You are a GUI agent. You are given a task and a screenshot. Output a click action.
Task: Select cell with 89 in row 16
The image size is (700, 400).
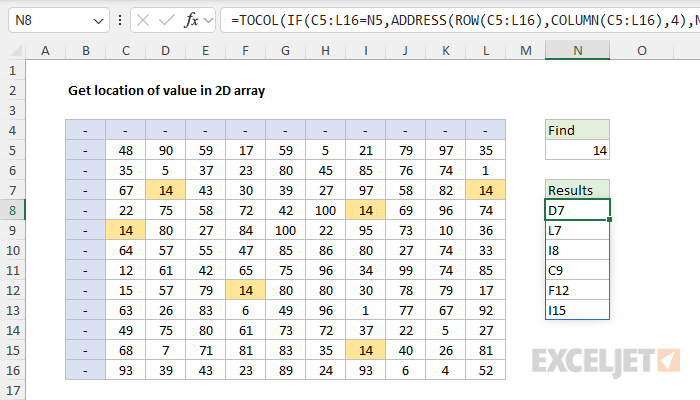[x=286, y=371]
